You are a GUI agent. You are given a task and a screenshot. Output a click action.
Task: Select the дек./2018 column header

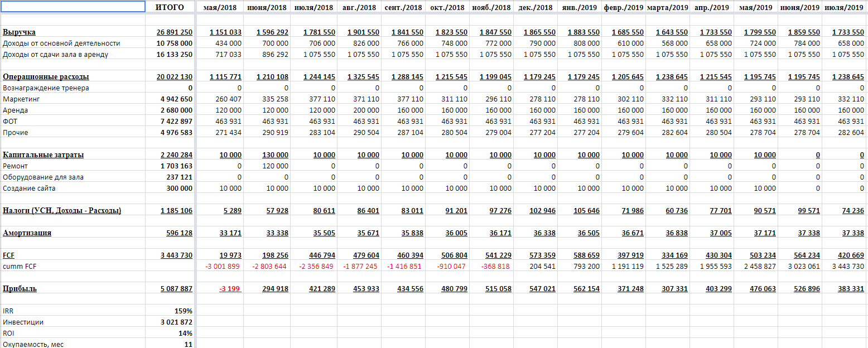tap(535, 7)
